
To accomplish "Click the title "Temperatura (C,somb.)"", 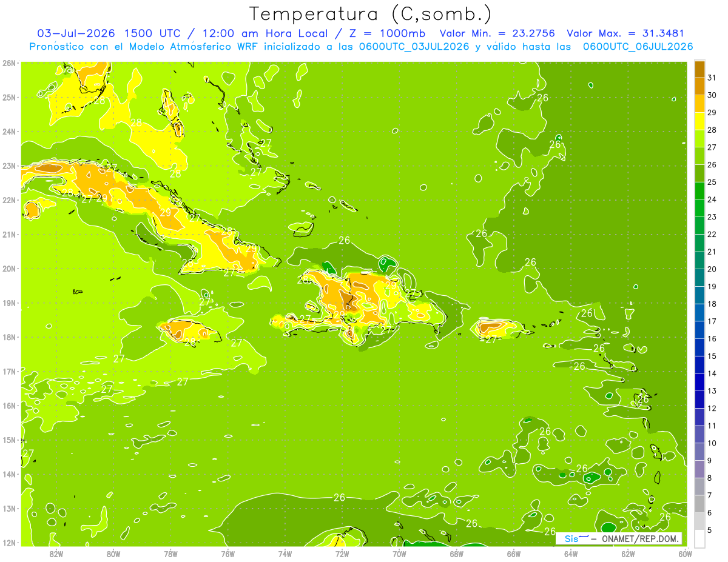I will click(x=370, y=14).
